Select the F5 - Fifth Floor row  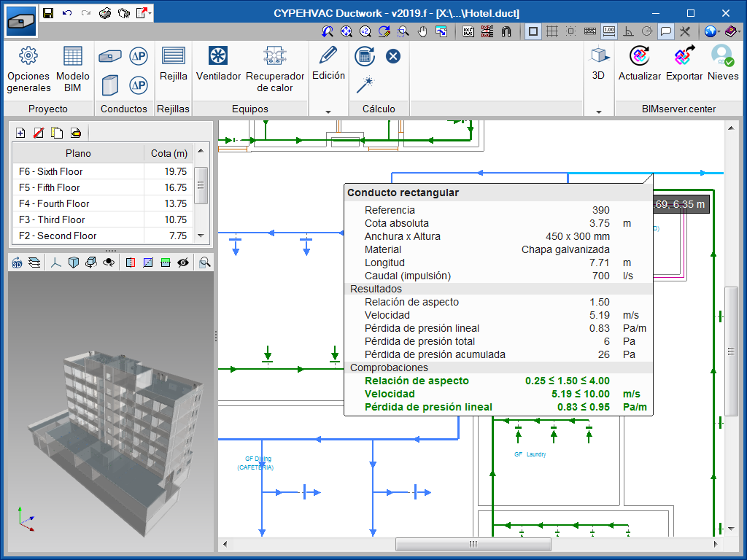pos(103,187)
